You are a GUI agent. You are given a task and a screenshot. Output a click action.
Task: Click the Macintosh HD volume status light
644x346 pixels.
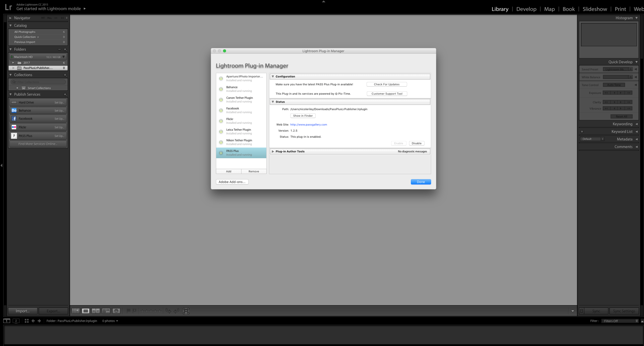[x=12, y=57]
